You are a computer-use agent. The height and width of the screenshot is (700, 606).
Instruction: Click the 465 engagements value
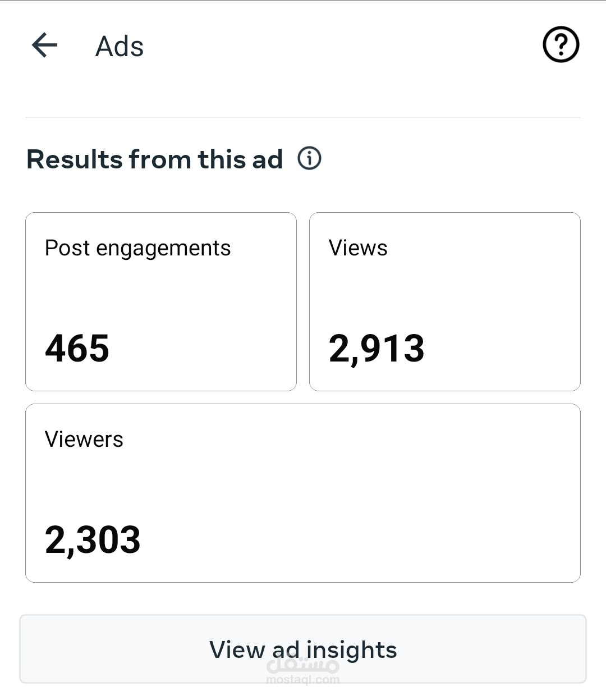point(77,348)
